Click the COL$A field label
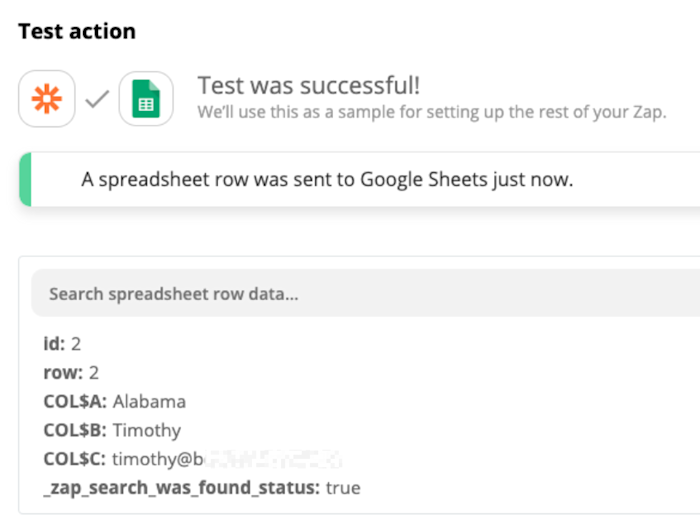The width and height of the screenshot is (700, 525). click(x=75, y=401)
